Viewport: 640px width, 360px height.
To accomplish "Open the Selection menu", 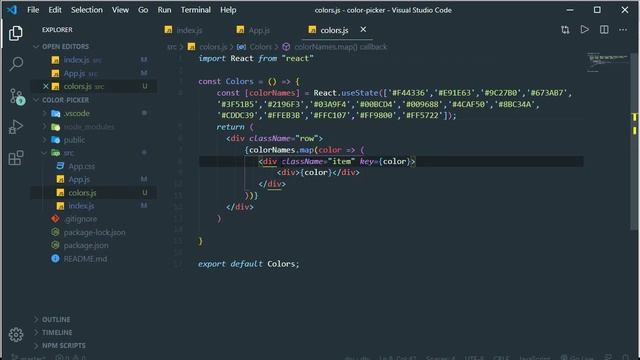I will click(x=87, y=10).
